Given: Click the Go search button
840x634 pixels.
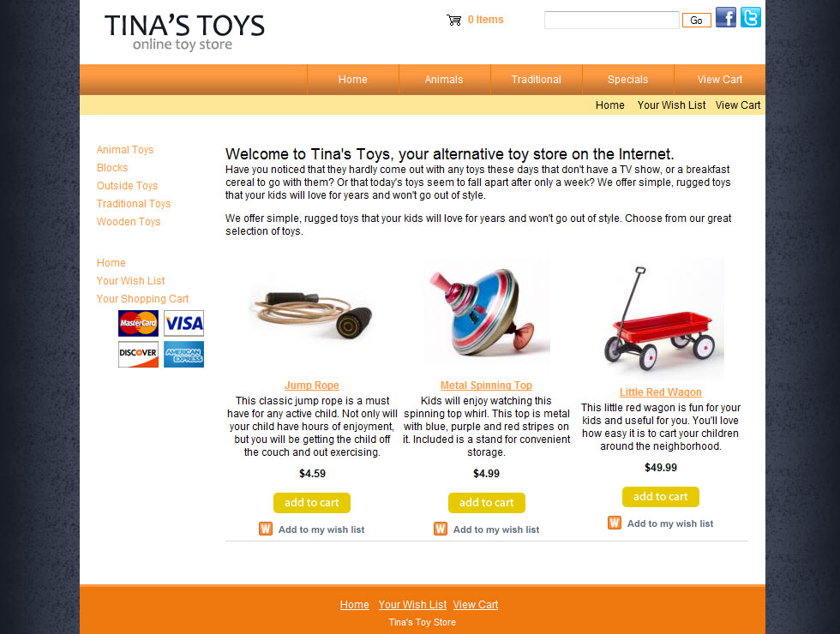Looking at the screenshot, I should click(696, 21).
